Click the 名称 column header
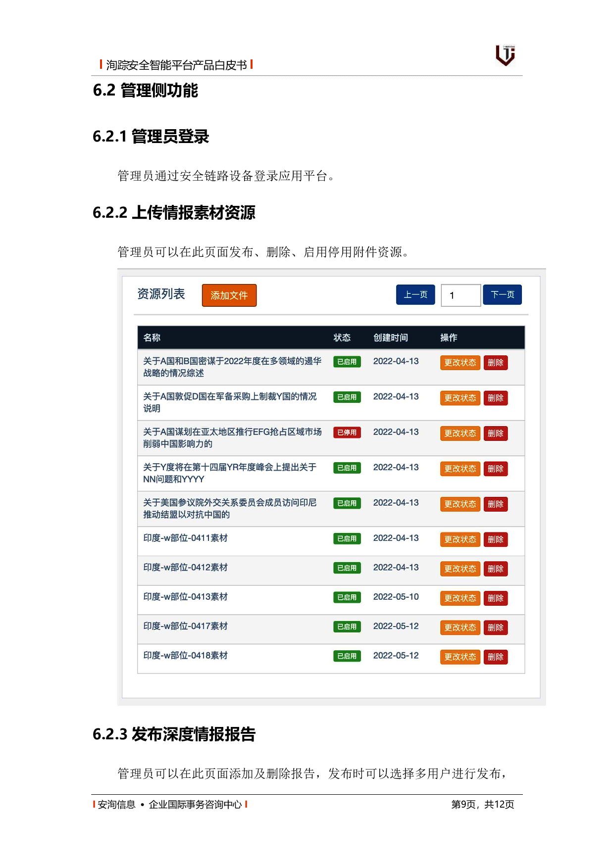 pyautogui.click(x=152, y=338)
